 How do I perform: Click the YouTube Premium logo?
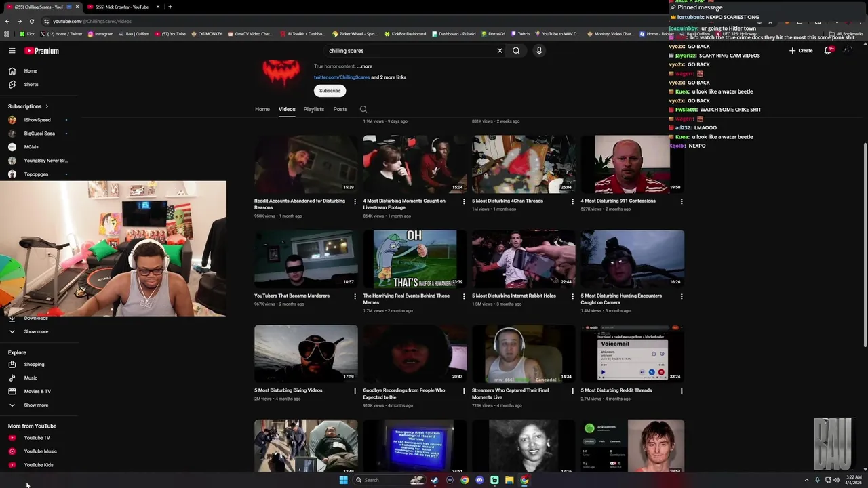pyautogui.click(x=42, y=51)
